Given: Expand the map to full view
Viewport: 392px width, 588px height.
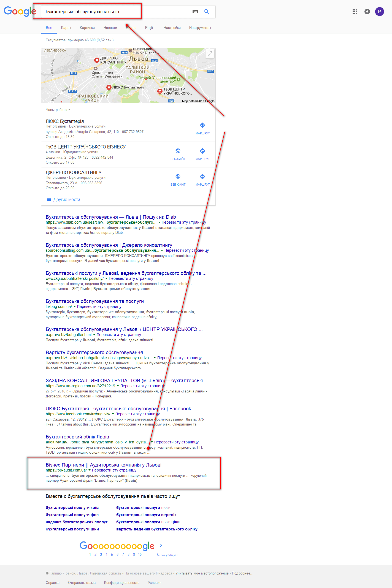Looking at the screenshot, I should 210,54.
